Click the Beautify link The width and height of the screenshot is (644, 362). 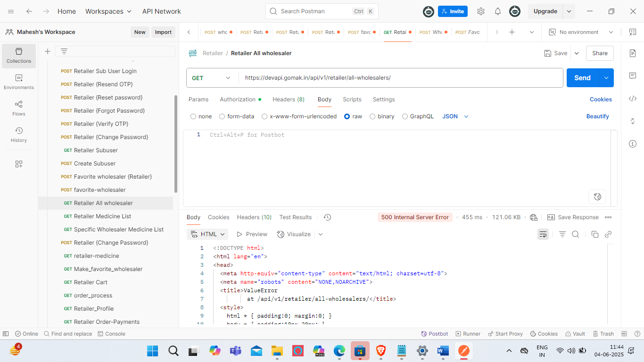(x=597, y=116)
